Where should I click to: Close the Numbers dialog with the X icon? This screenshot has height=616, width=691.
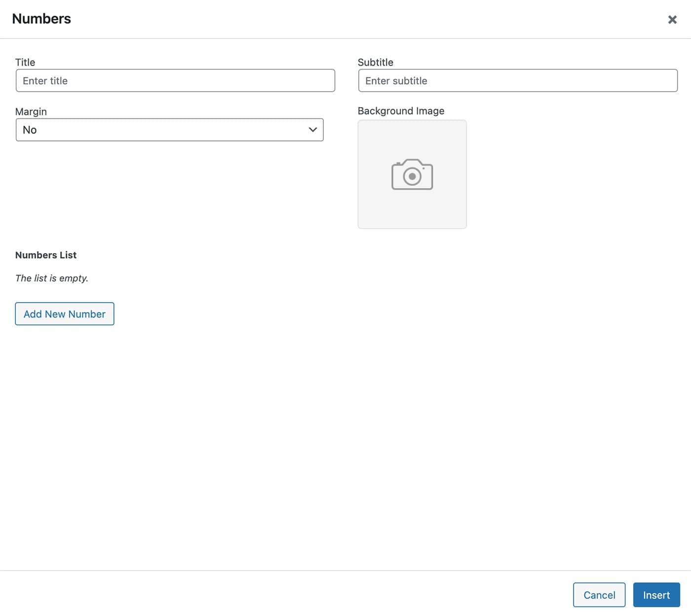tap(672, 20)
